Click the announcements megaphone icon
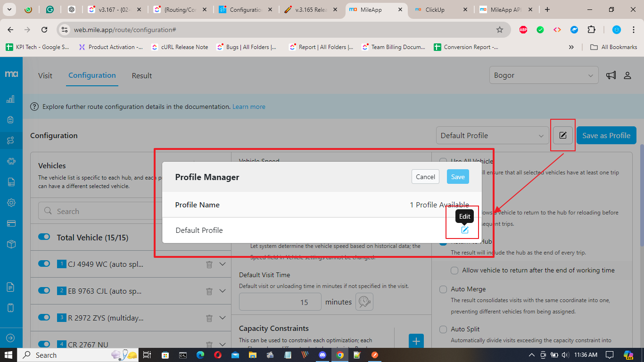Viewport: 644px width, 362px height. click(611, 75)
